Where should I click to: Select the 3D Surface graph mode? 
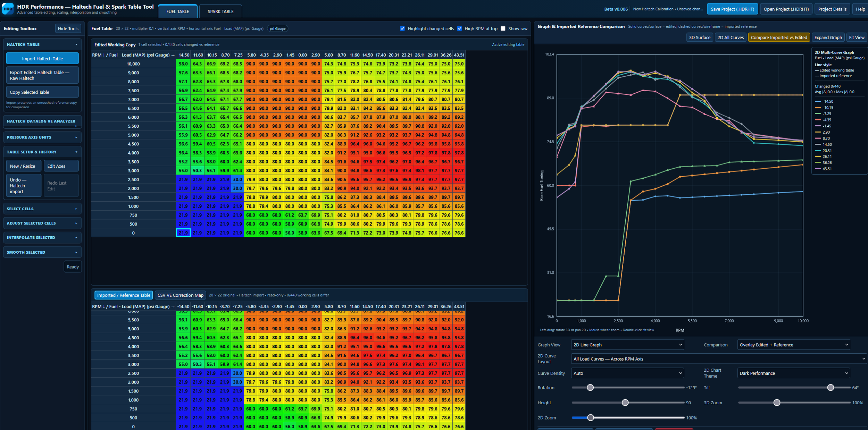tap(700, 37)
